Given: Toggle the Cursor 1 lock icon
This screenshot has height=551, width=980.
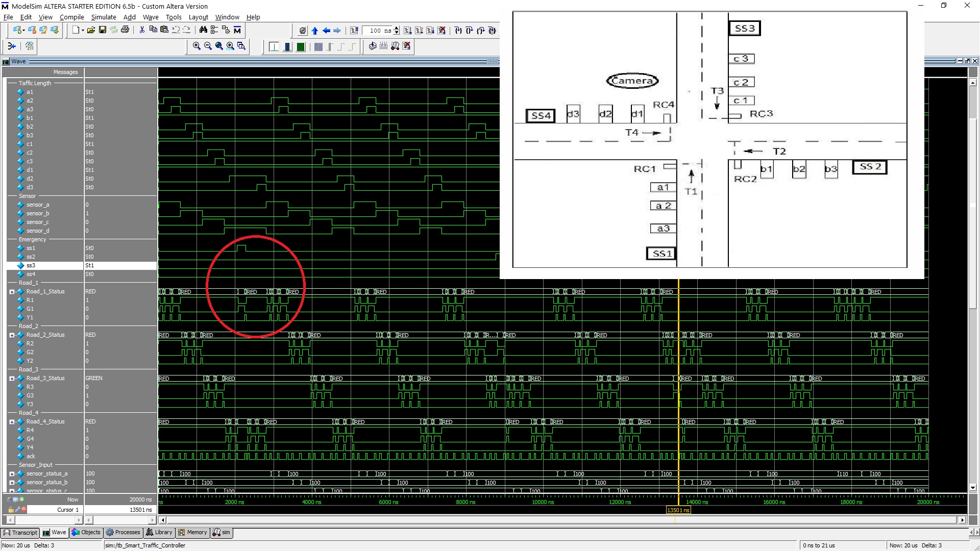Looking at the screenshot, I should (x=11, y=510).
